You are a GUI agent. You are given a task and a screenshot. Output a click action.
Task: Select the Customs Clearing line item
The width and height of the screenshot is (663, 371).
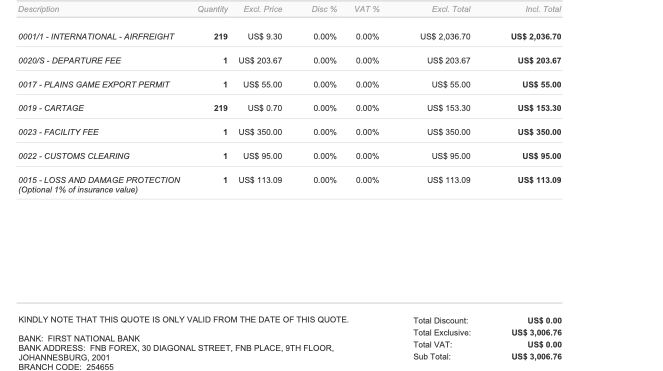tap(290, 156)
